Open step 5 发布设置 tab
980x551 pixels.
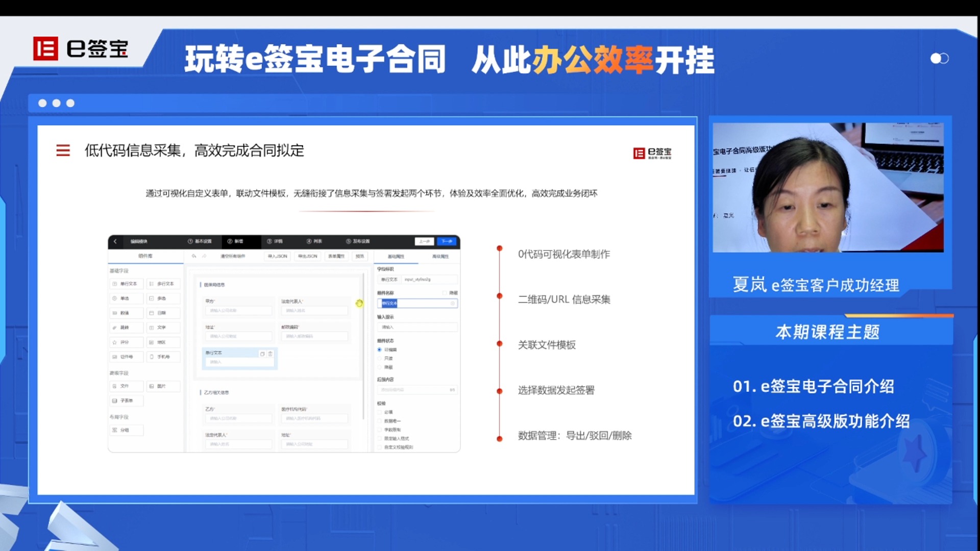click(358, 241)
